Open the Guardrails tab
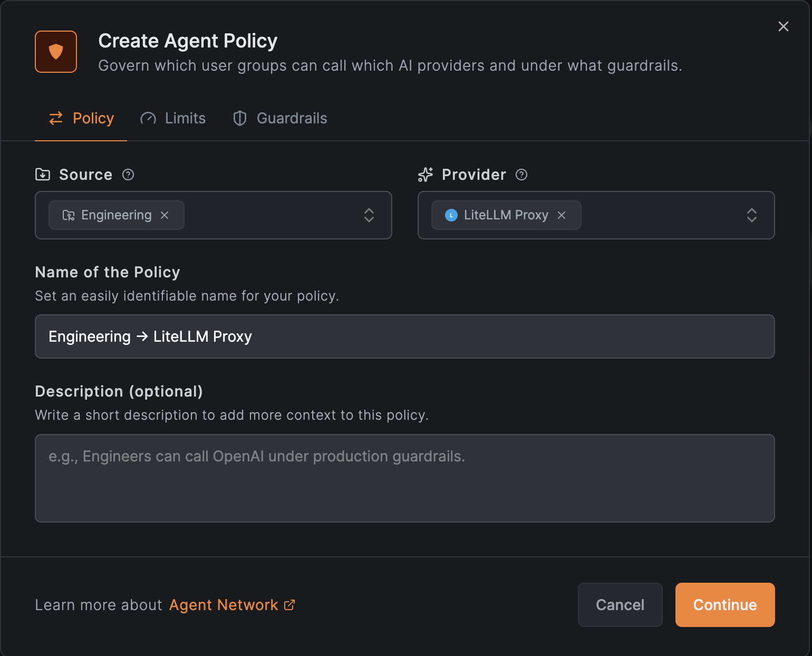The width and height of the screenshot is (812, 656). (x=280, y=118)
